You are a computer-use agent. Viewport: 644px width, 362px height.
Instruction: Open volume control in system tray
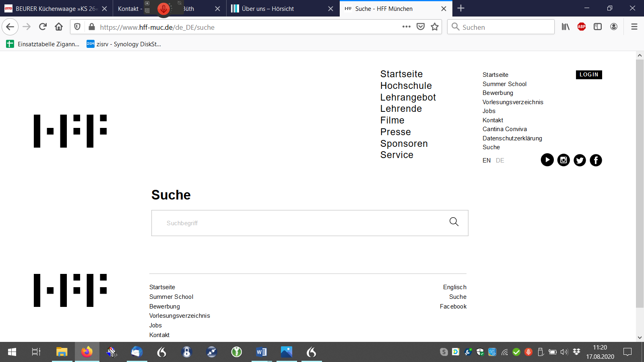click(564, 352)
